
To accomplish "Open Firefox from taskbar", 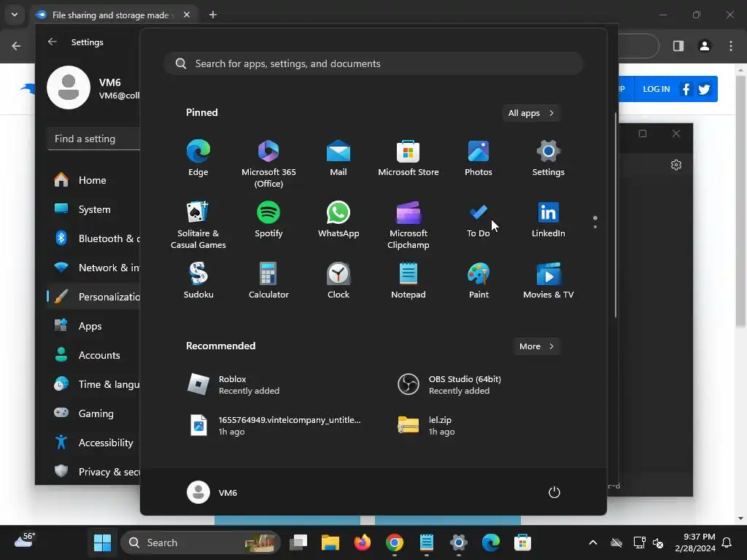I will click(x=363, y=542).
